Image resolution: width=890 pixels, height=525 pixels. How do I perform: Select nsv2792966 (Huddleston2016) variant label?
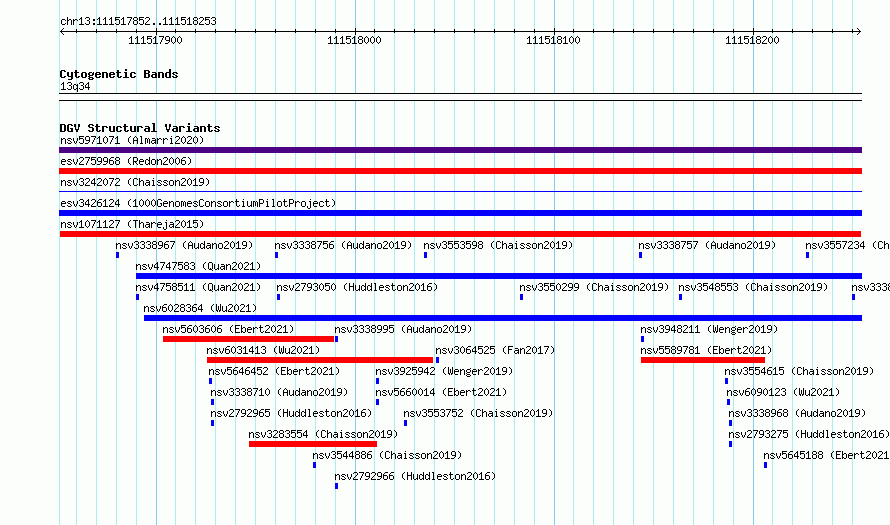[x=415, y=476]
